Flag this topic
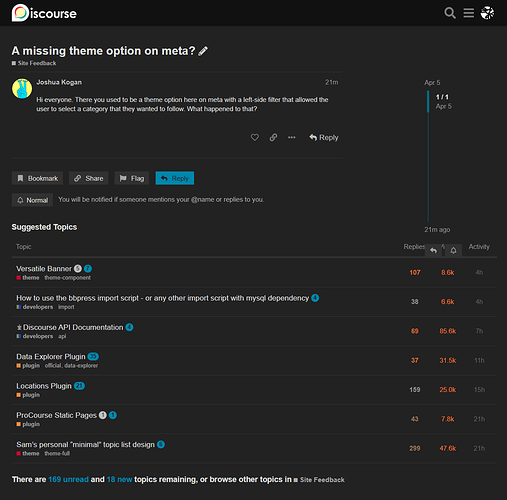 (x=132, y=178)
